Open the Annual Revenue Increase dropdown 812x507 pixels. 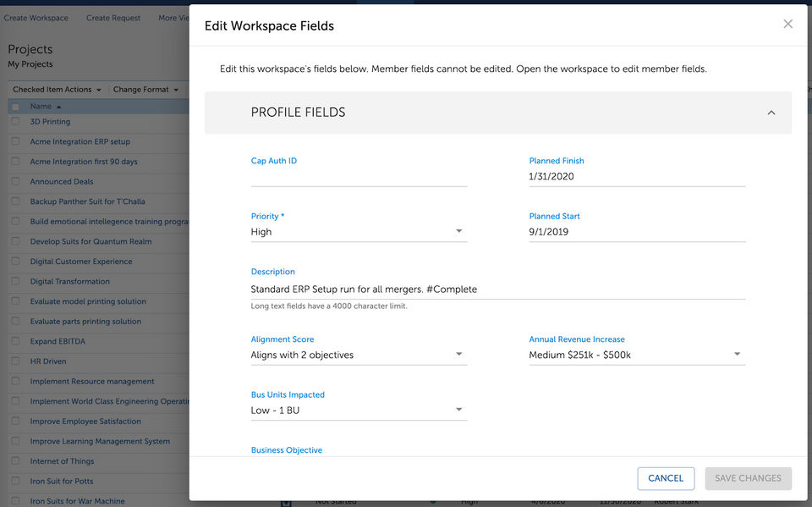(x=637, y=355)
